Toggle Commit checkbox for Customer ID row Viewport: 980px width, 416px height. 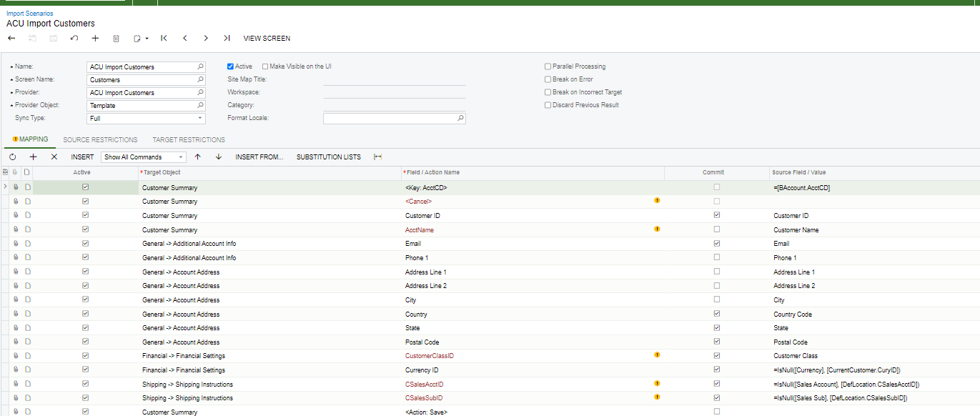[x=717, y=215]
